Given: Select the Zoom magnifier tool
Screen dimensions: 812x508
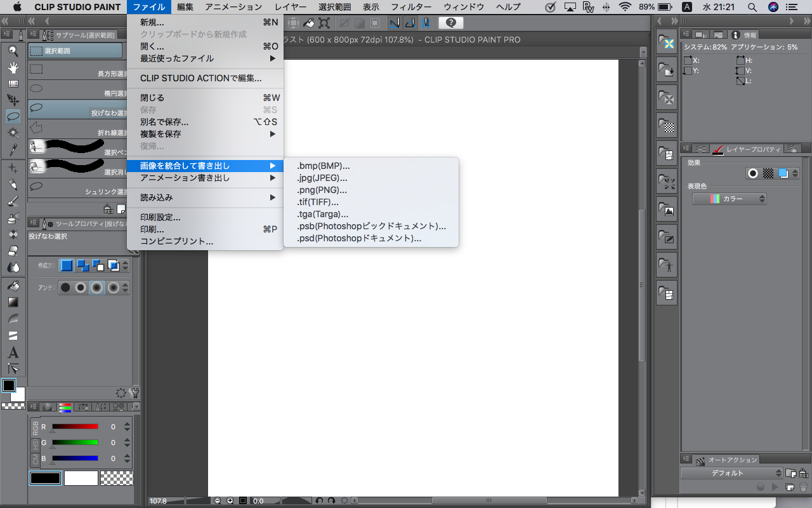Looking at the screenshot, I should (13, 51).
